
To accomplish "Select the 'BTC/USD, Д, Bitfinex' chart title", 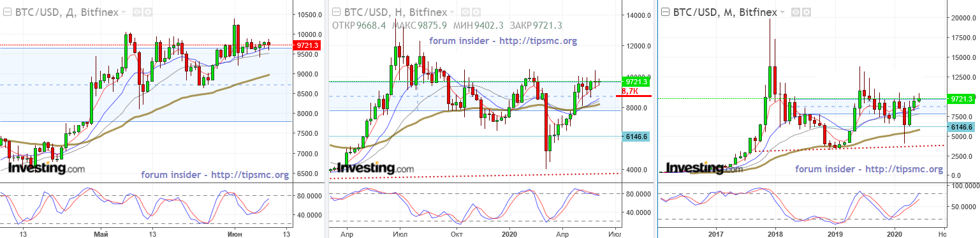I will (66, 12).
